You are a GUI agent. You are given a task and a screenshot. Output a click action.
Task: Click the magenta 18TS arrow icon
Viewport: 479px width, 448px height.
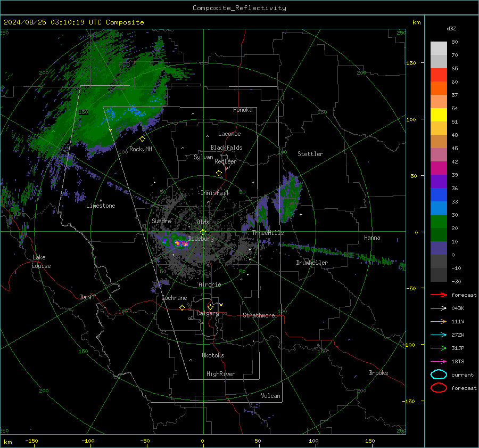tap(439, 362)
